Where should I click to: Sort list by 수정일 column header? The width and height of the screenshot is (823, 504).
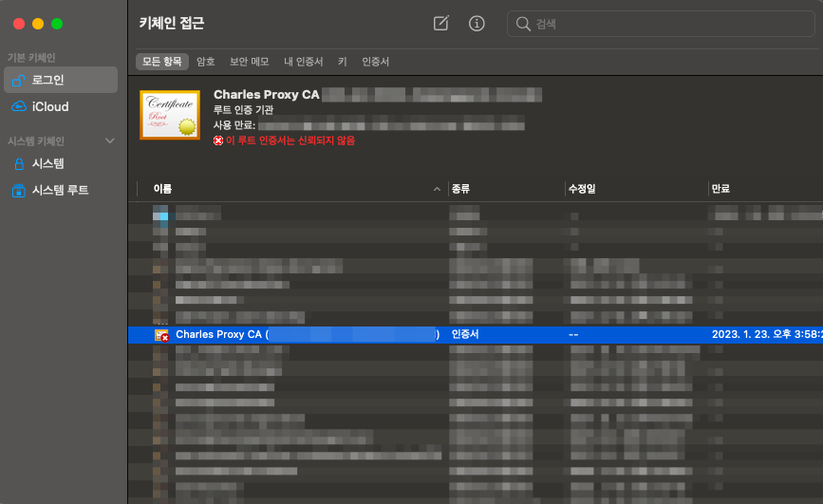[582, 189]
